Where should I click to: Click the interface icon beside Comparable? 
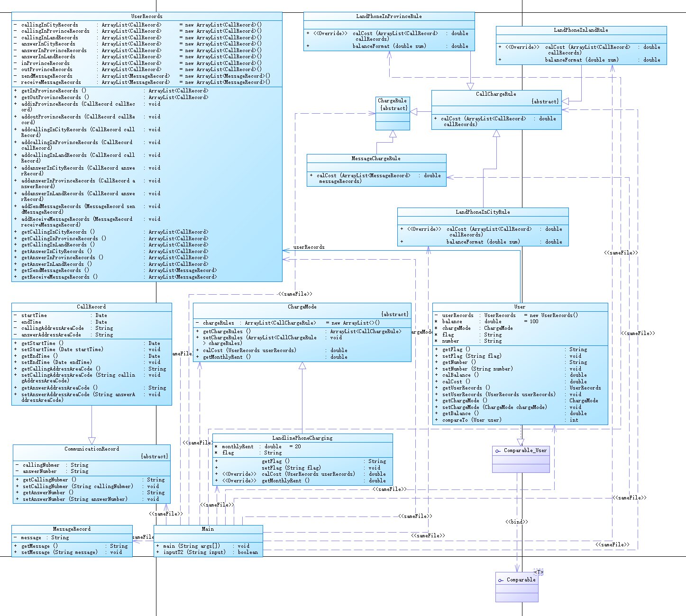501,580
